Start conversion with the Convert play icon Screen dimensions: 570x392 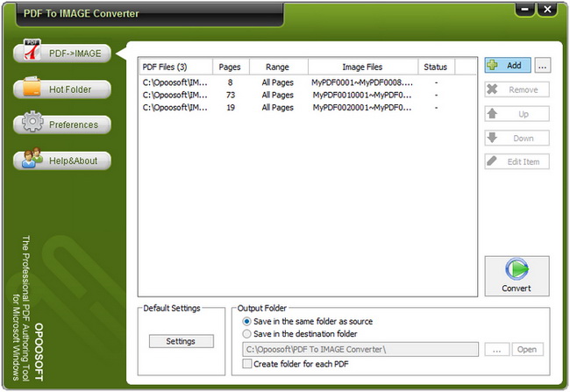pyautogui.click(x=517, y=269)
